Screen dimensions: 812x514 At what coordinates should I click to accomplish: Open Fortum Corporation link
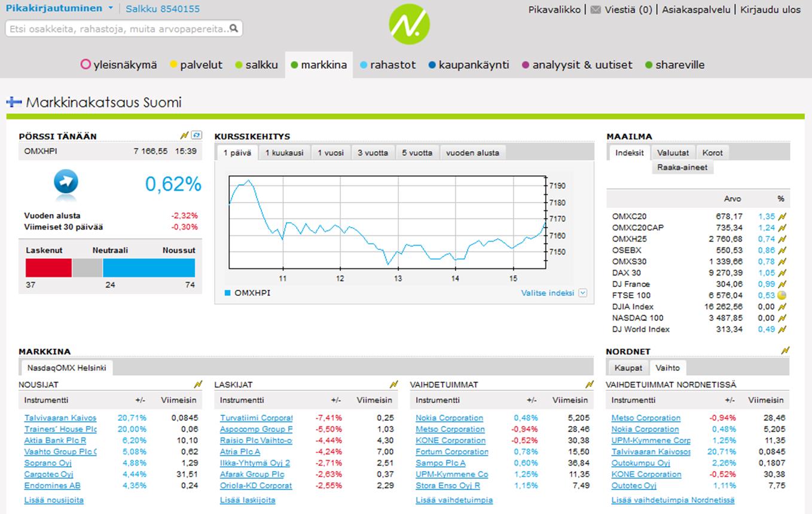click(452, 452)
